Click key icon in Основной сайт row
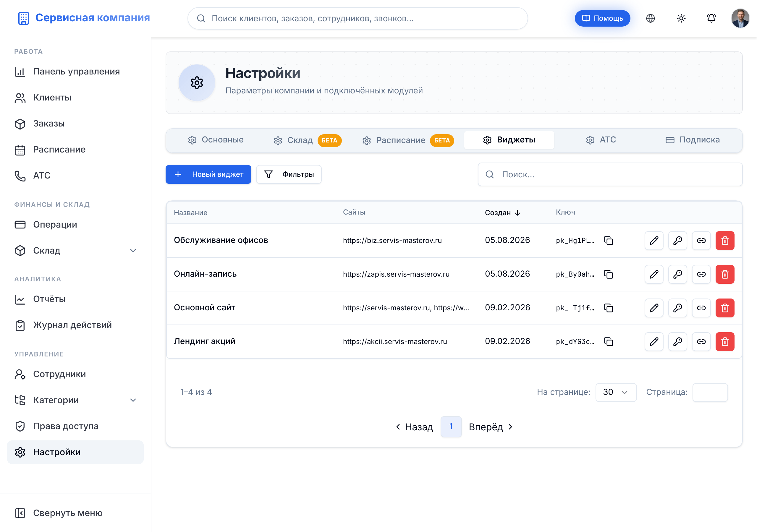This screenshot has height=532, width=757. click(x=677, y=308)
